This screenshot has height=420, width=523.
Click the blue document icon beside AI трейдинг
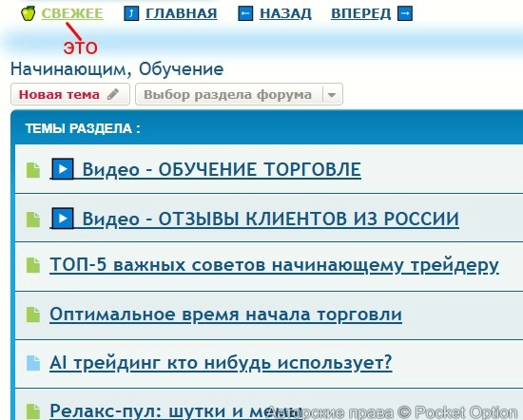(33, 363)
